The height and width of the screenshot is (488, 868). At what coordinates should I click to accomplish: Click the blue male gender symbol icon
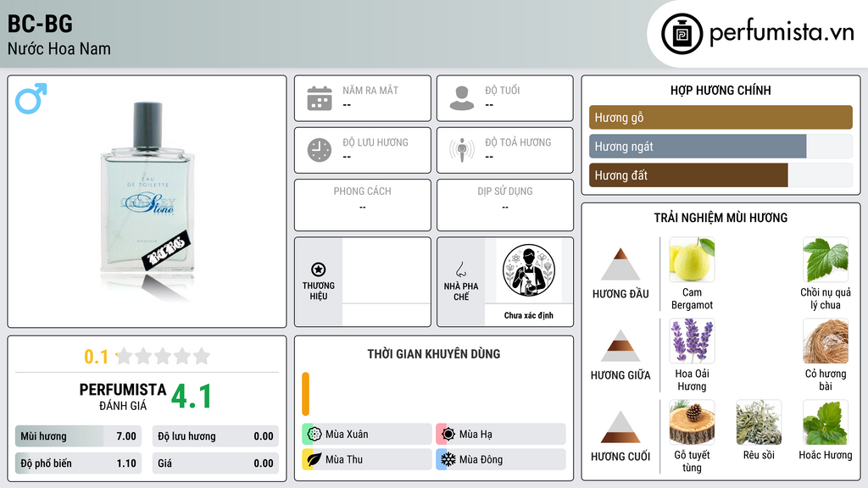click(x=31, y=98)
